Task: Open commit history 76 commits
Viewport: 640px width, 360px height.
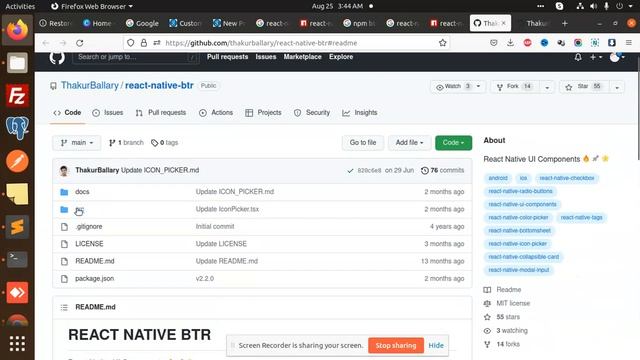Action: [x=442, y=170]
